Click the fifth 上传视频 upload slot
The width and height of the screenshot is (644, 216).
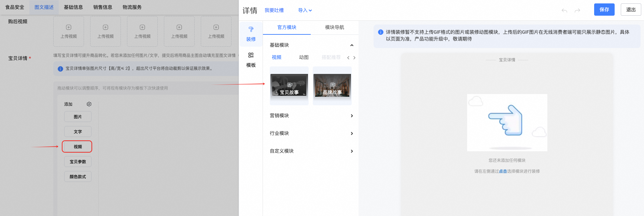pyautogui.click(x=216, y=31)
